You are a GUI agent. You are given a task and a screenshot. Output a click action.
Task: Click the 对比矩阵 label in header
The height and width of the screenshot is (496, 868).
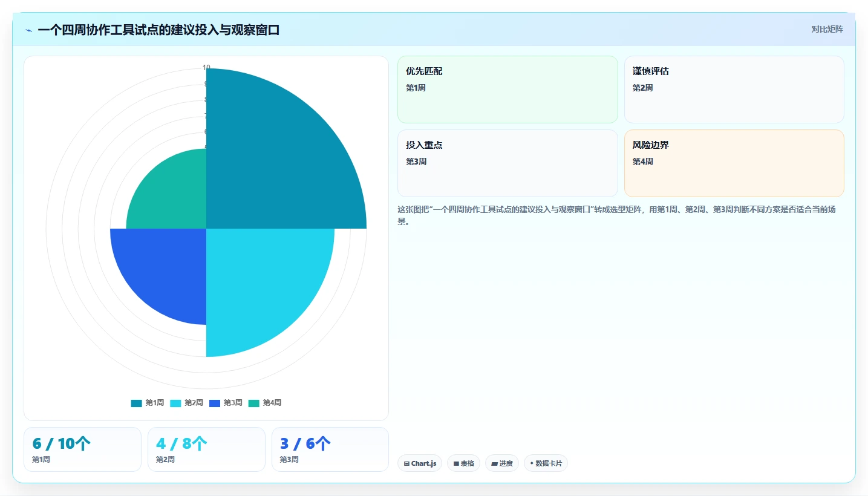[827, 29]
